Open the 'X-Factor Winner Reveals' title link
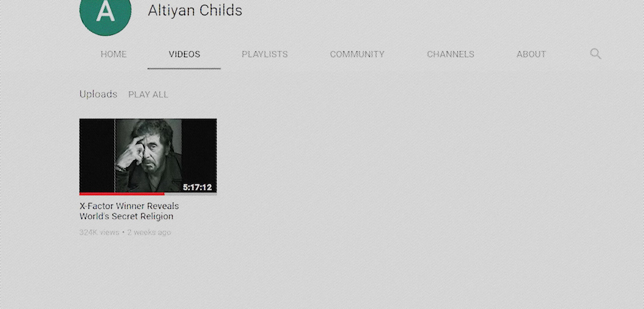644x309 pixels. coord(129,206)
